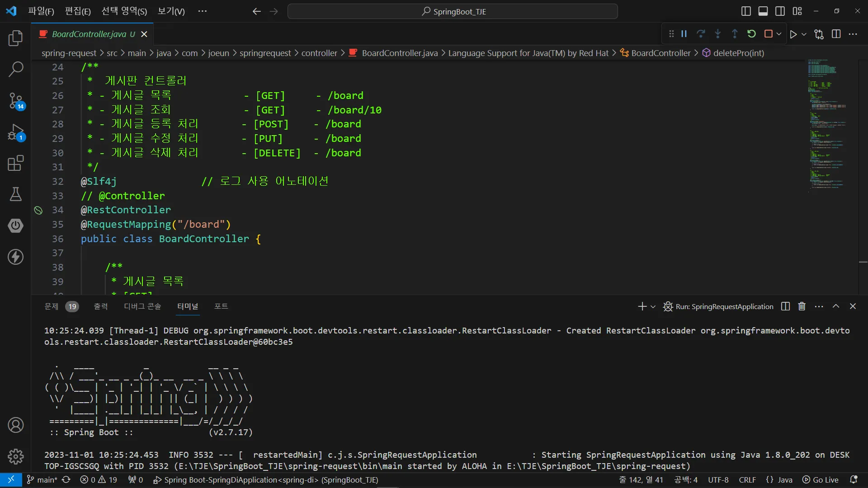Expand the stop button dropdown arrow
The width and height of the screenshot is (868, 488).
point(779,34)
